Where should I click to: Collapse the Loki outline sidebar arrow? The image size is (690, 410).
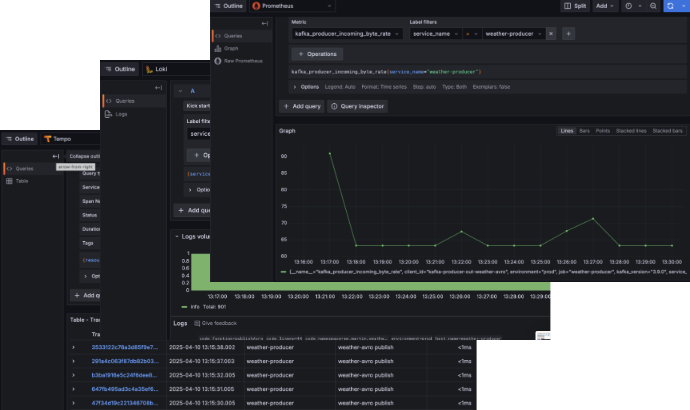[158, 88]
